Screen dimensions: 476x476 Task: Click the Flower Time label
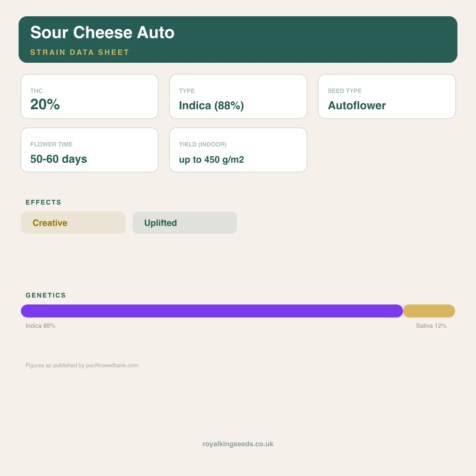(x=51, y=145)
